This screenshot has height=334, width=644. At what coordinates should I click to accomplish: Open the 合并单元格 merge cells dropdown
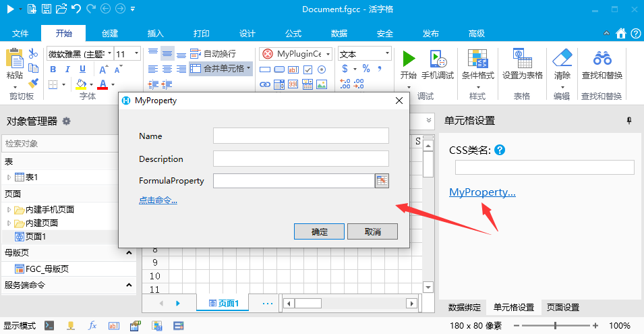(x=249, y=68)
